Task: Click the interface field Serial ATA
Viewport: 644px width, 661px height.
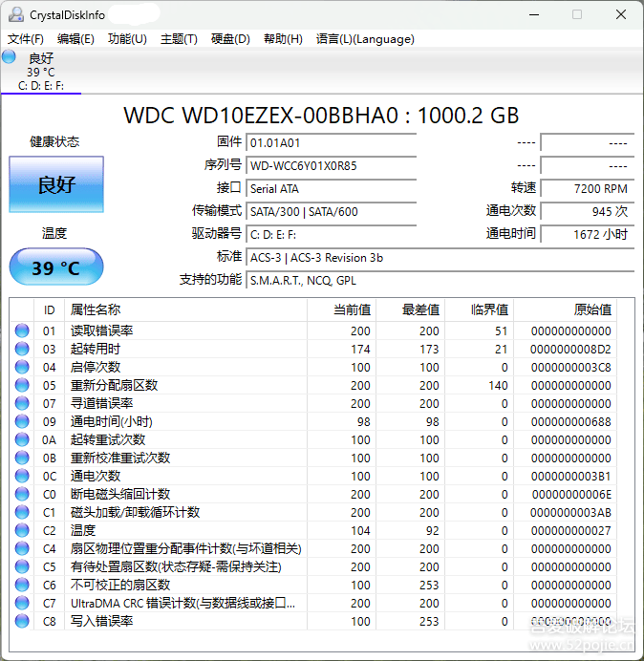Action: pyautogui.click(x=331, y=188)
